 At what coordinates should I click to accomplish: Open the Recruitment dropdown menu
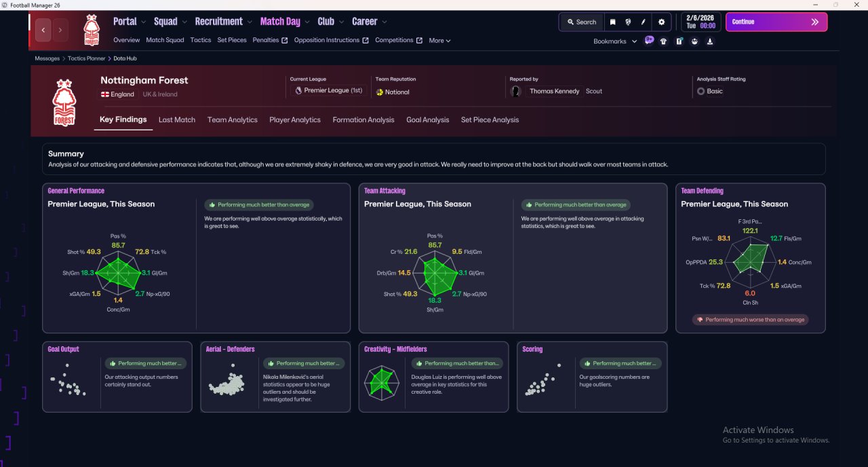223,22
